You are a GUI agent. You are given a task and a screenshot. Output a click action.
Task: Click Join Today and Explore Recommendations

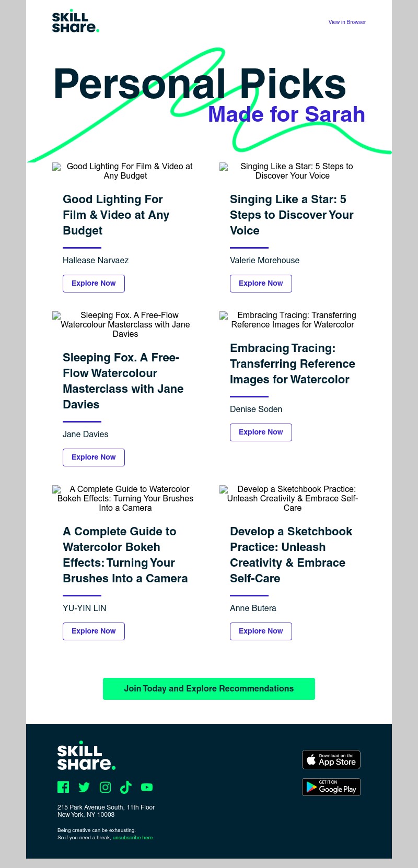coord(209,688)
